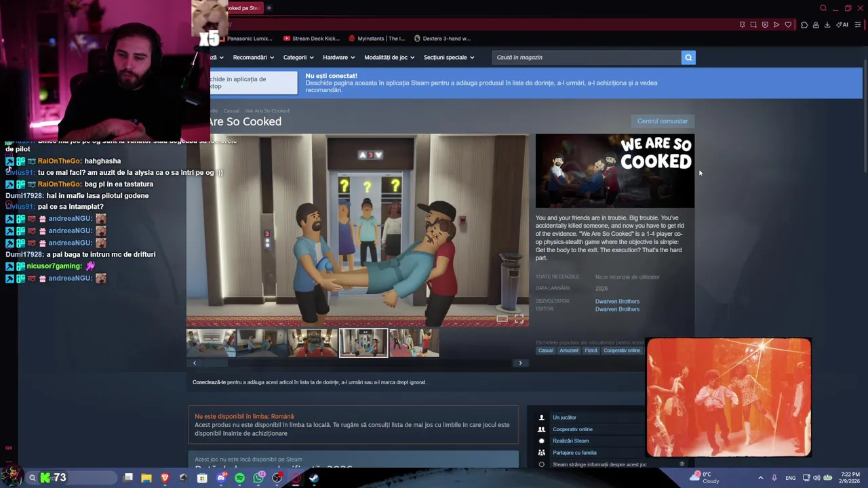868x488 pixels.
Task: Click the screenshot carousel scrollbar track
Action: click(357, 363)
